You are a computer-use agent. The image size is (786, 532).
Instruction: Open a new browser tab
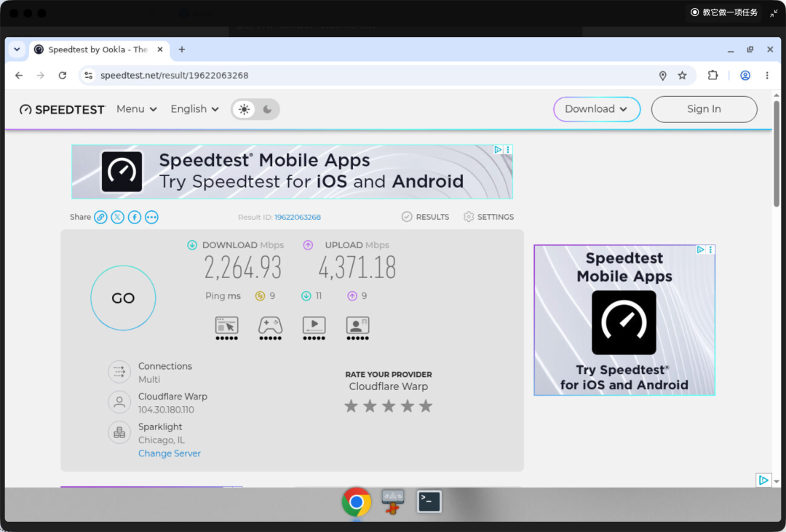click(x=182, y=49)
